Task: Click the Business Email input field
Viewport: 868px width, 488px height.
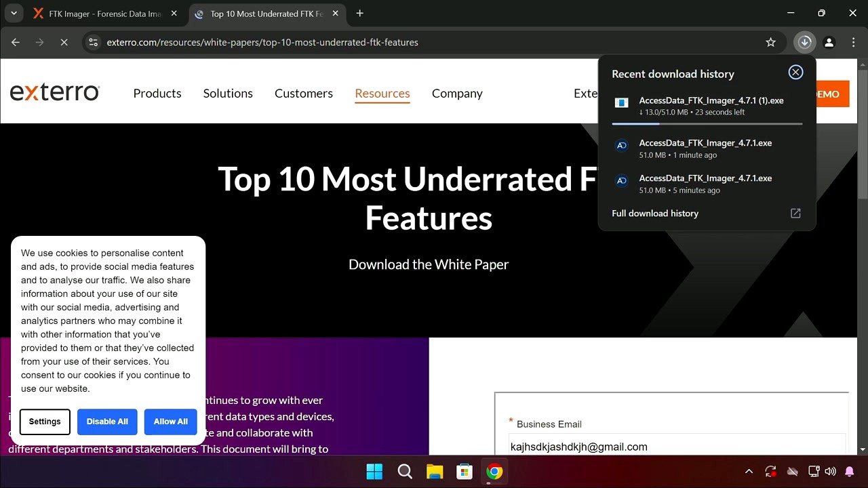Action: pyautogui.click(x=677, y=447)
